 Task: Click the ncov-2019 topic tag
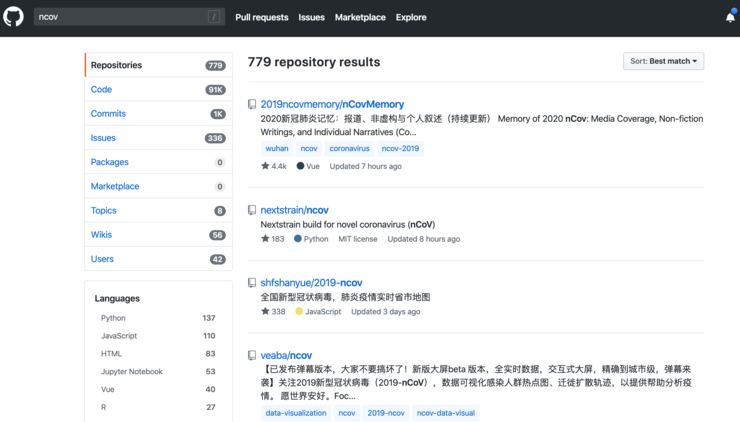(400, 149)
